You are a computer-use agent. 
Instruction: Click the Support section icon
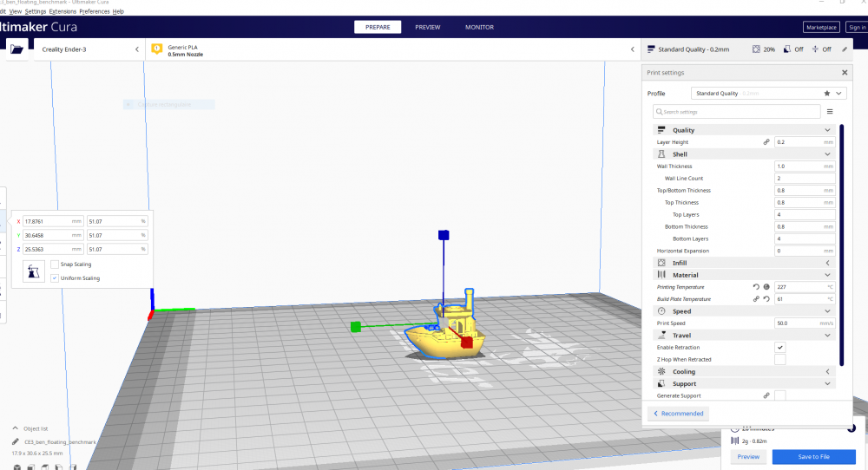(661, 384)
